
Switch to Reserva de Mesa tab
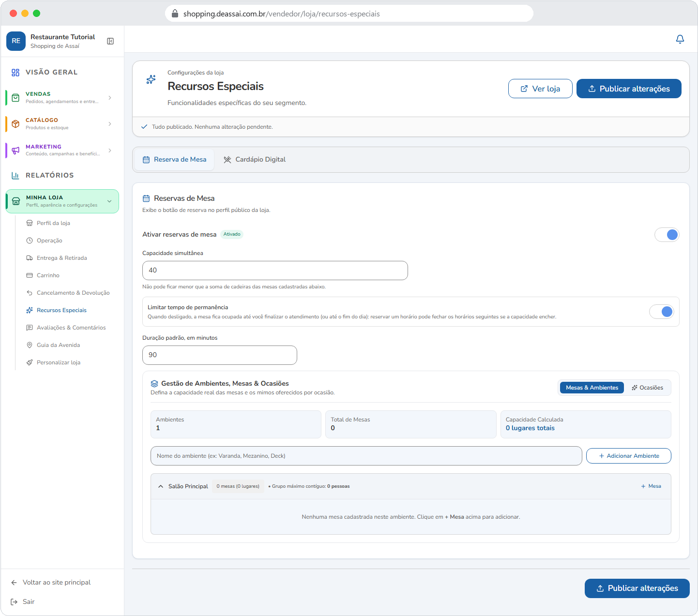(x=174, y=160)
